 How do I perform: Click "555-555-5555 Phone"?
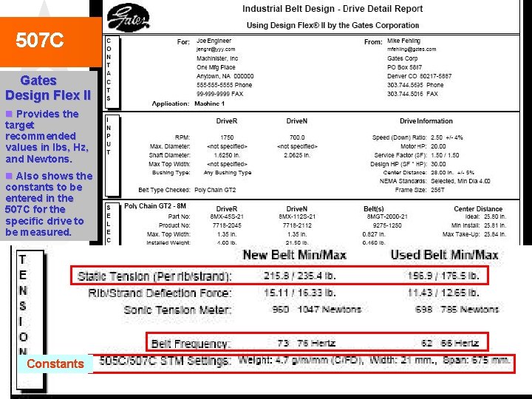point(225,85)
